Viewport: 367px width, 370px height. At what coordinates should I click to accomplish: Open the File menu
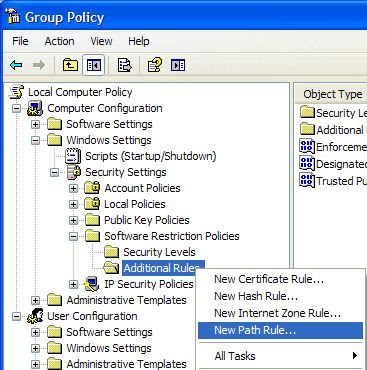(20, 41)
